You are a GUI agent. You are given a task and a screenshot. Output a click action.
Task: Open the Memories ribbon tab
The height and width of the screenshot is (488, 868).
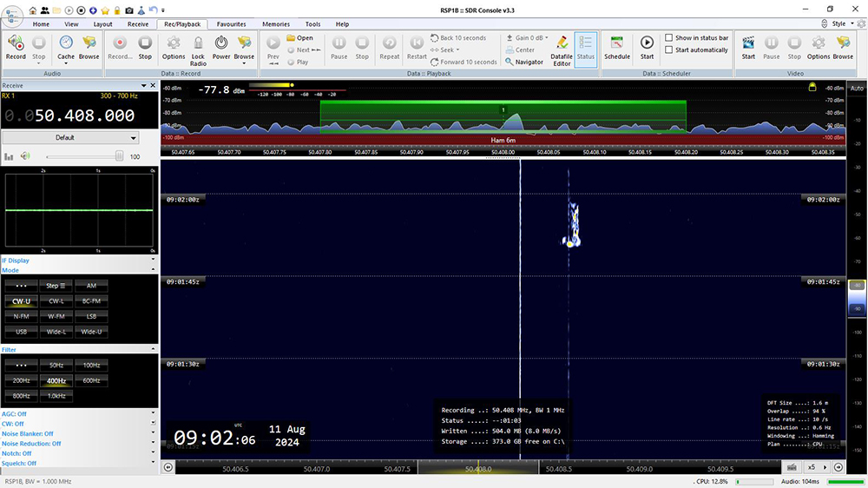click(x=276, y=24)
